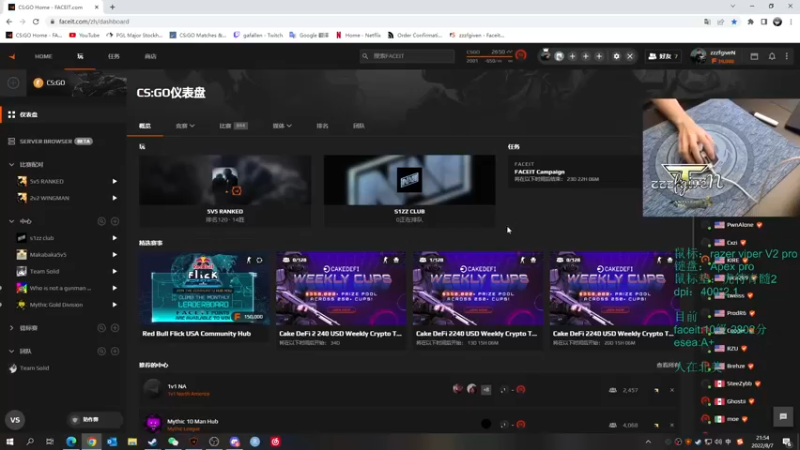Remove the Mythic 10 Man Hub with its X

(672, 424)
